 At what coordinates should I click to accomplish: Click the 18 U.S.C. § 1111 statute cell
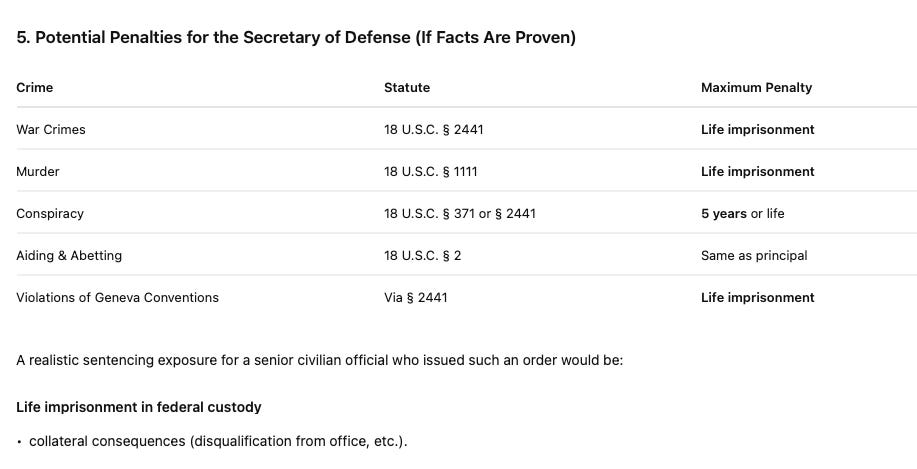[x=431, y=172]
